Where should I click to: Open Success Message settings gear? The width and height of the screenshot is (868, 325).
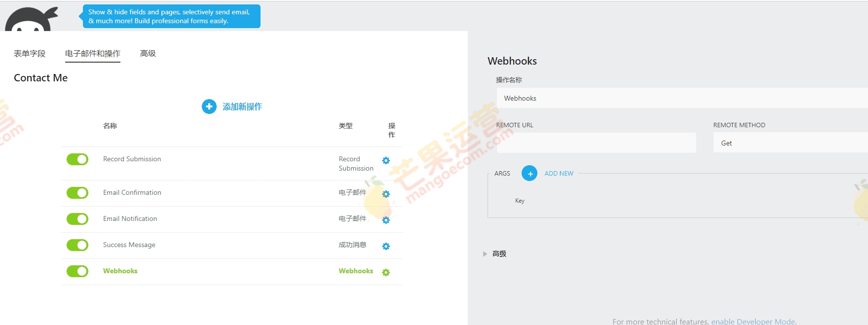point(386,246)
